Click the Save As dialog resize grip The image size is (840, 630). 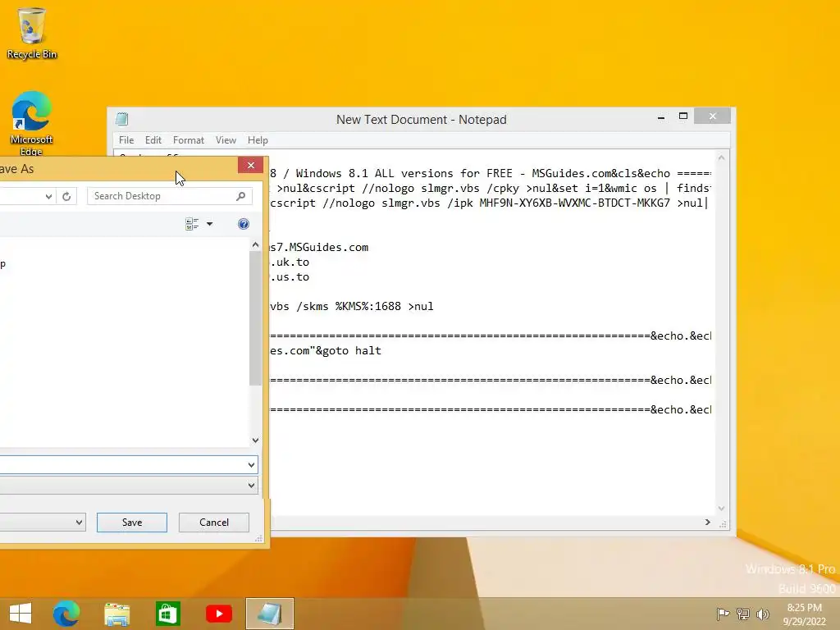[x=258, y=538]
